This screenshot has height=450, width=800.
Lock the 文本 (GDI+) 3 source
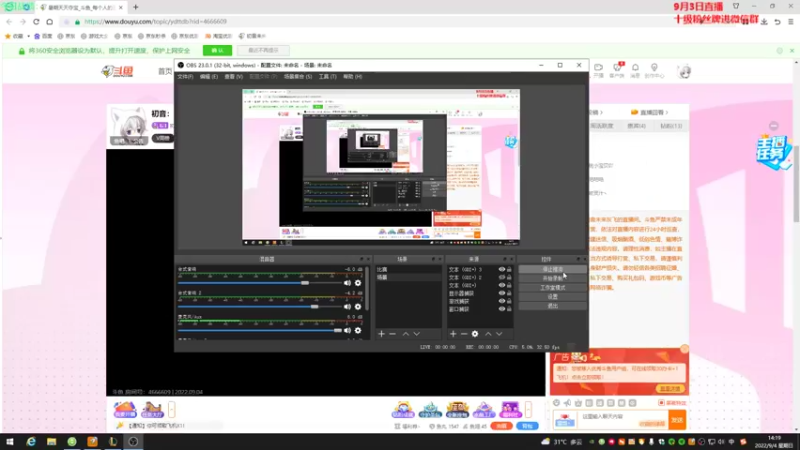(509, 269)
